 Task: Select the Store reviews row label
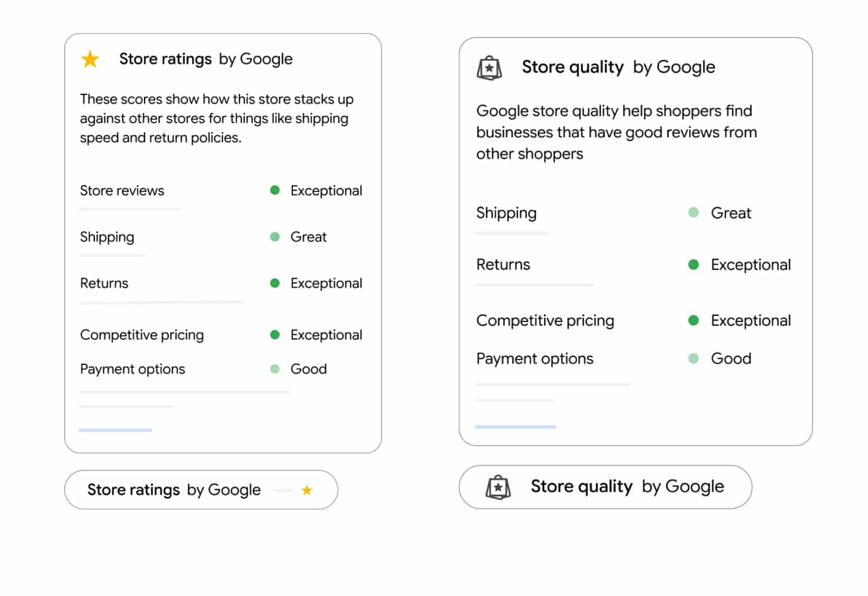pos(122,191)
